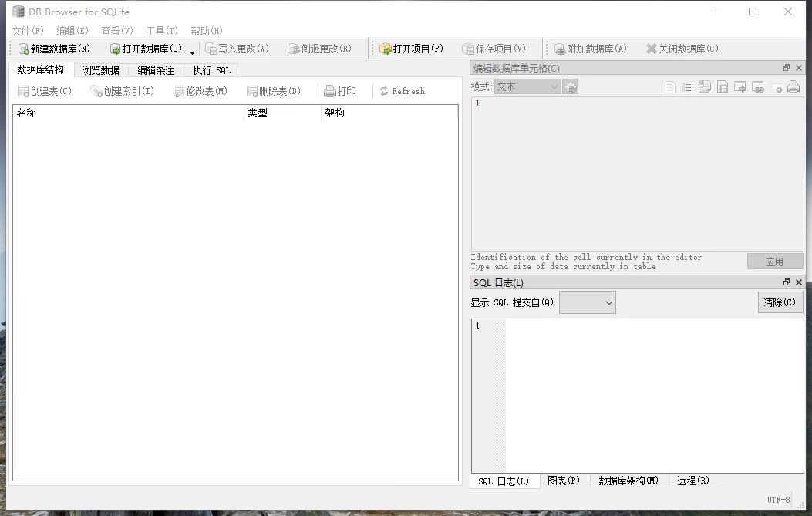The image size is (812, 516).
Task: Open the 模式 combo box showing 文本
Action: click(x=527, y=86)
